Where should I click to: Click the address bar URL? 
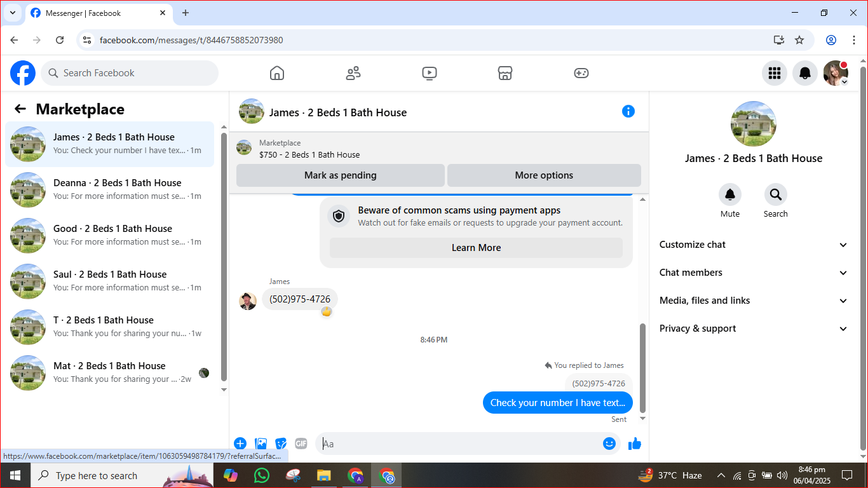[x=191, y=40]
